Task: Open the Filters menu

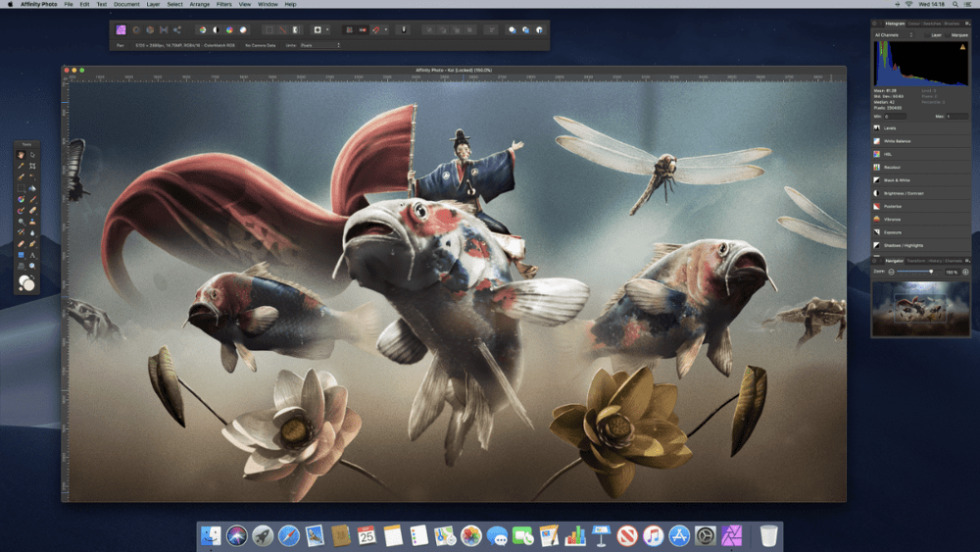Action: pos(223,4)
